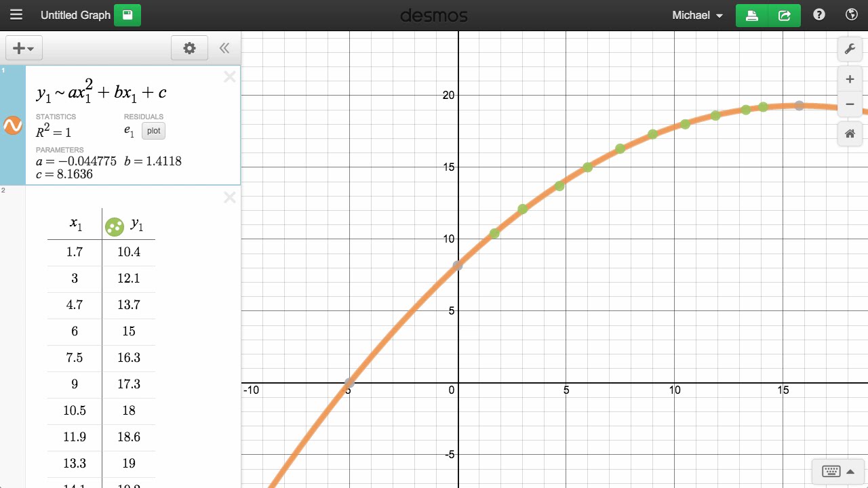Click the gray y-intercept point on curve
868x488 pixels.
tap(458, 265)
